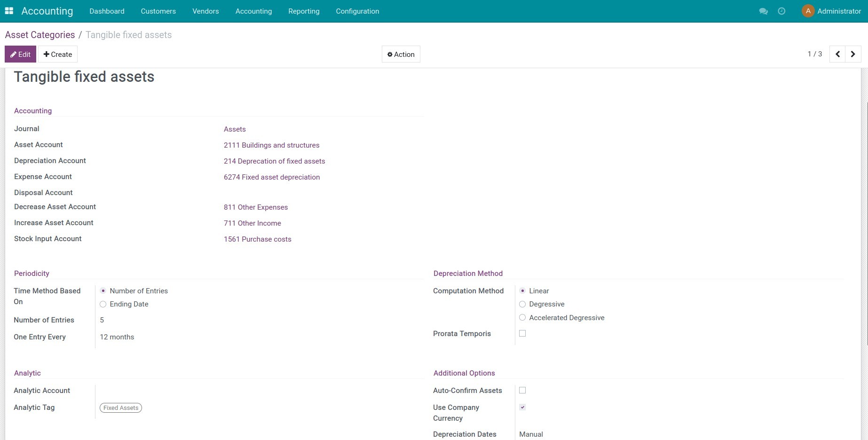Open the messaging conversations icon
The height and width of the screenshot is (440, 868).
(x=763, y=11)
